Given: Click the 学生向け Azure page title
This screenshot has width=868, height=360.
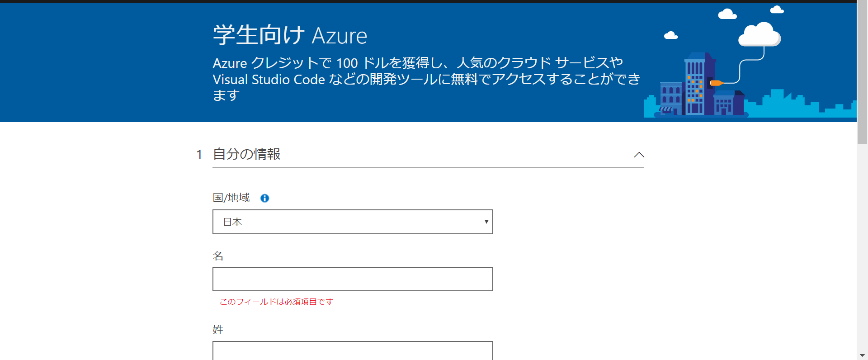Looking at the screenshot, I should [290, 35].
